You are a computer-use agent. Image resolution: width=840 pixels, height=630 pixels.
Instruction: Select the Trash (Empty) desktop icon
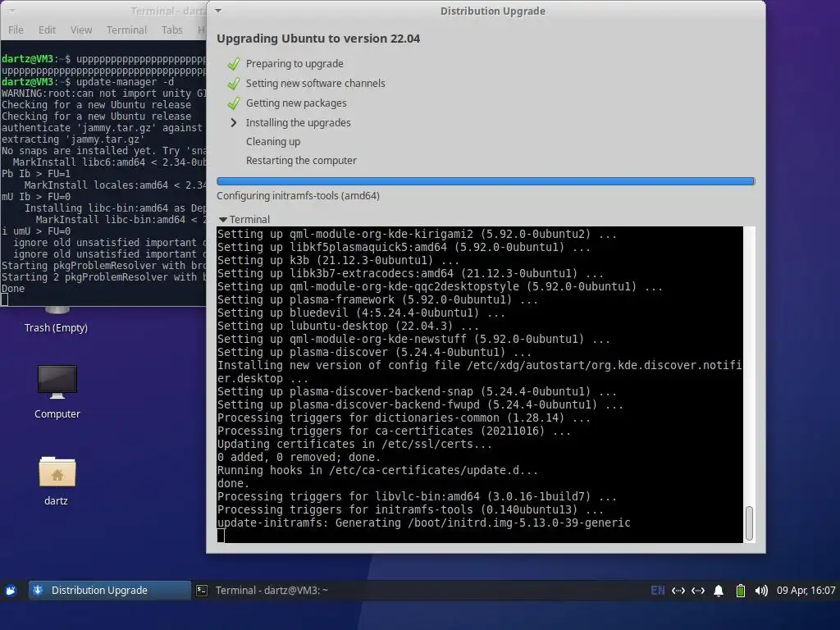pos(57,320)
